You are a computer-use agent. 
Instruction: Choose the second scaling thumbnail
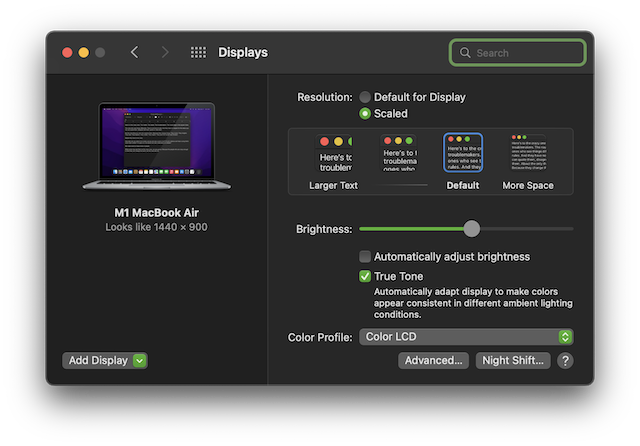[399, 153]
